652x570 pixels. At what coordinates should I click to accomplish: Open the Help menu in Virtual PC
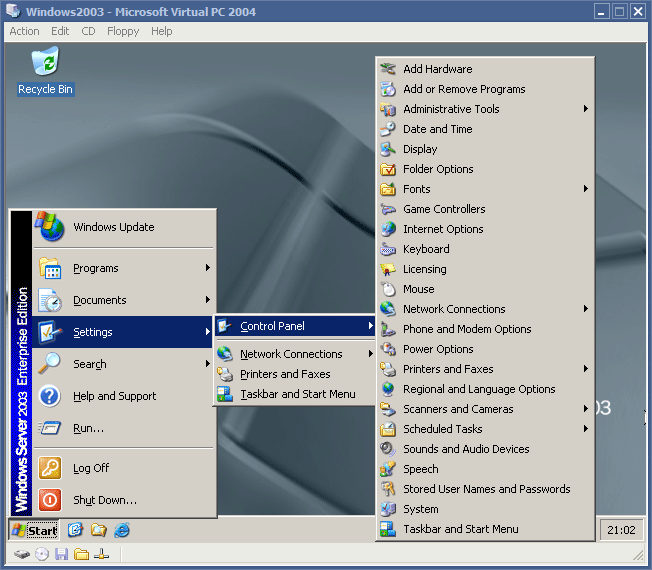tap(161, 31)
